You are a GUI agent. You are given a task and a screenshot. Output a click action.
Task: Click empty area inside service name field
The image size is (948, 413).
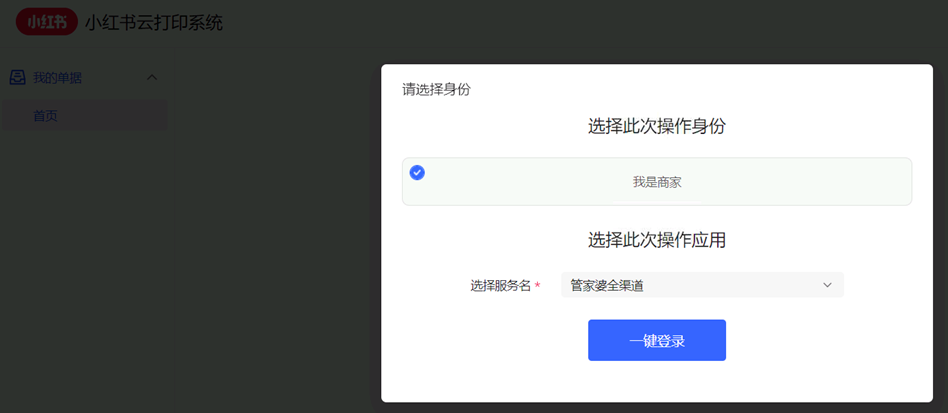[732, 285]
